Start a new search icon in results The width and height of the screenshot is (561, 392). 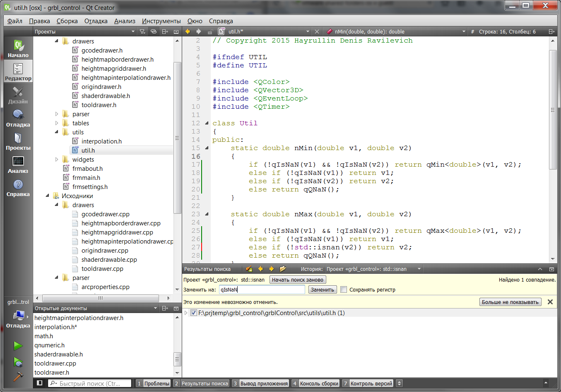249,269
